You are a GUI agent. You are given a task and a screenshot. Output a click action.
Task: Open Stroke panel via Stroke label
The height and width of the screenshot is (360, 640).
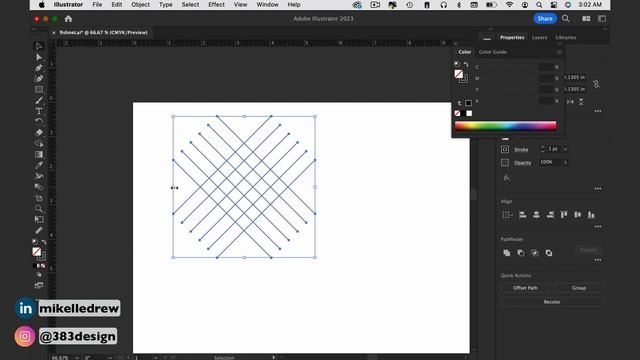pos(521,150)
